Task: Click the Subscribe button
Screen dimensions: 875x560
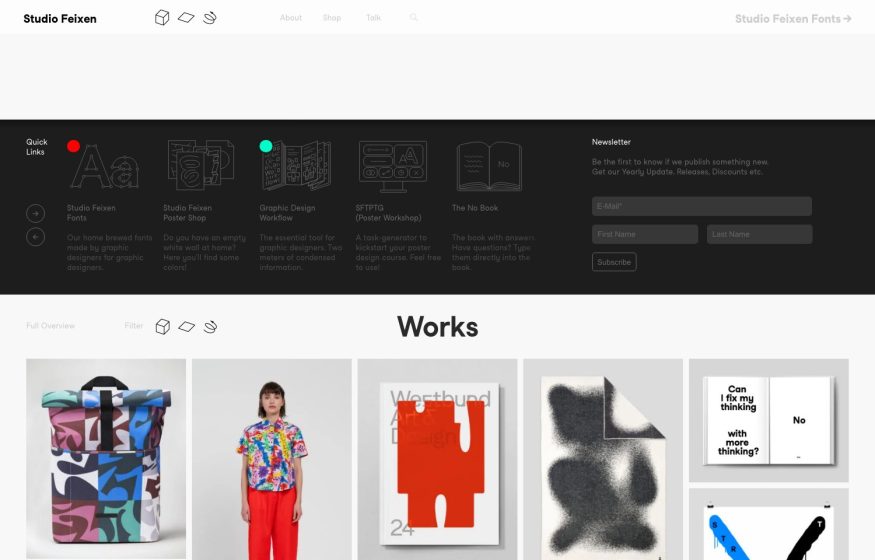Action: click(614, 262)
